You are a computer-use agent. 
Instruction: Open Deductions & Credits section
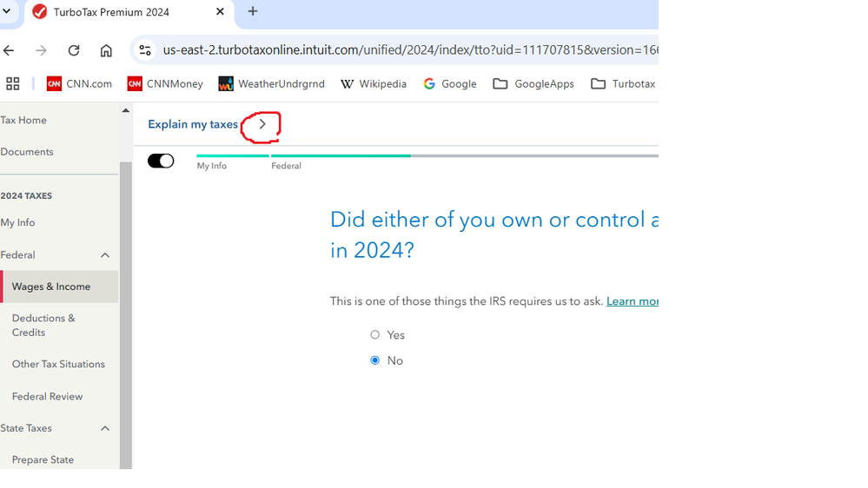click(x=43, y=326)
